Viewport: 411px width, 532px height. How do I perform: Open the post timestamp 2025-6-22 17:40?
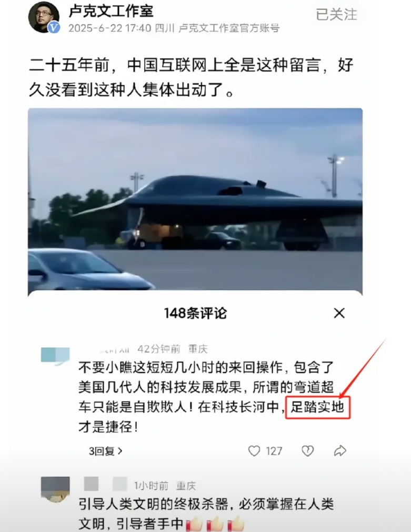[109, 28]
